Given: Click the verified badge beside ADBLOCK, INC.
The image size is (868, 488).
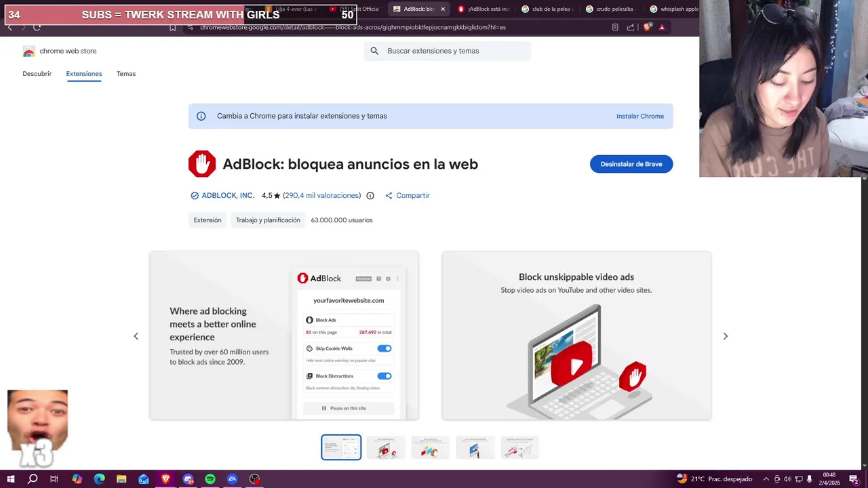Looking at the screenshot, I should pos(195,195).
